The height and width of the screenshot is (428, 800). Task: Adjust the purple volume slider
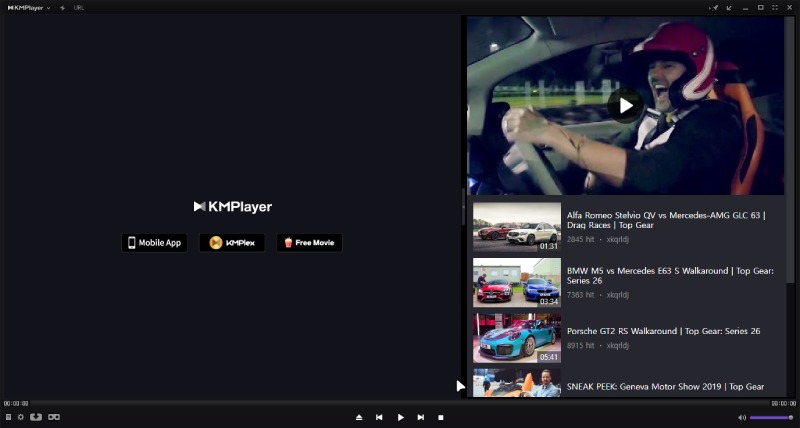771,418
